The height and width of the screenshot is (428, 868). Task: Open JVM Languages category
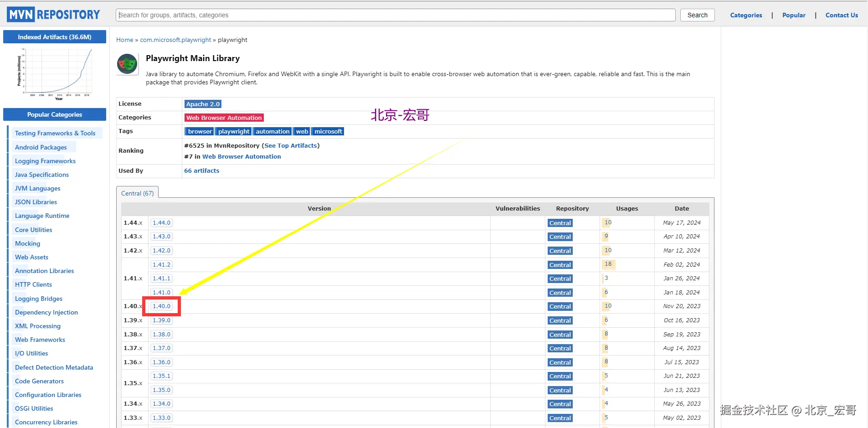point(37,188)
